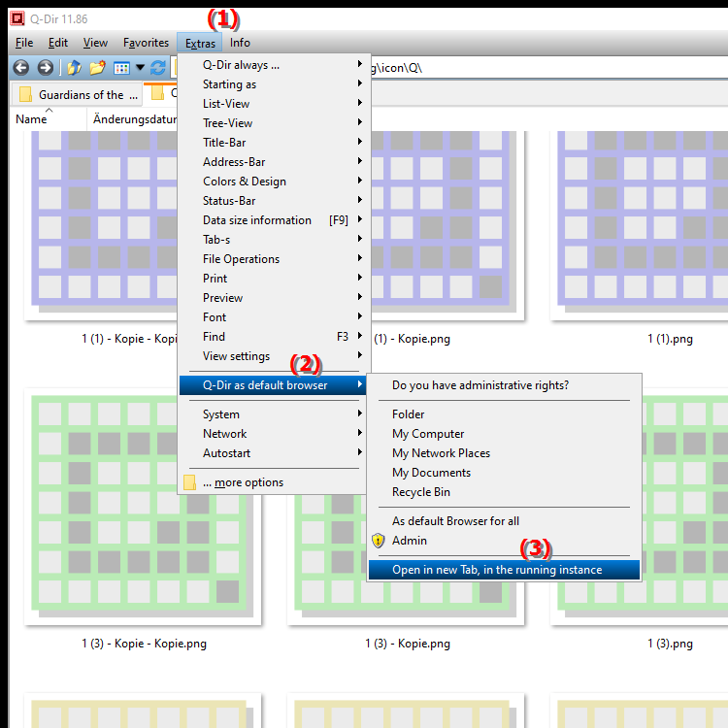Image resolution: width=728 pixels, height=728 pixels.
Task: Open the view mode dropdown arrow
Action: 140,68
